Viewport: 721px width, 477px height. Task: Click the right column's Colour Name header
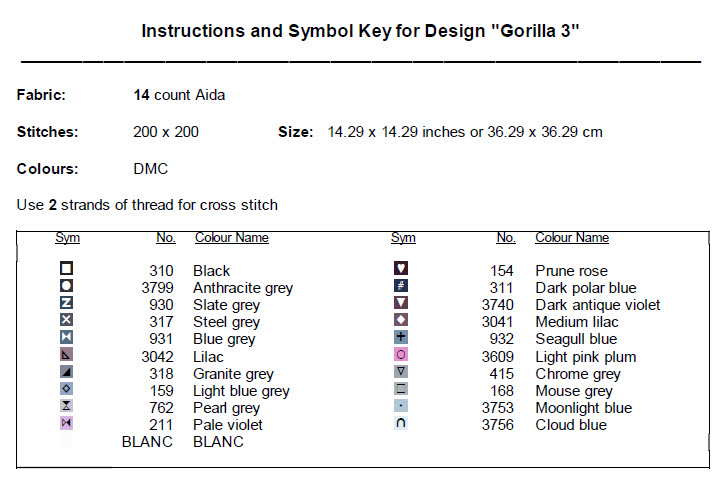point(571,238)
